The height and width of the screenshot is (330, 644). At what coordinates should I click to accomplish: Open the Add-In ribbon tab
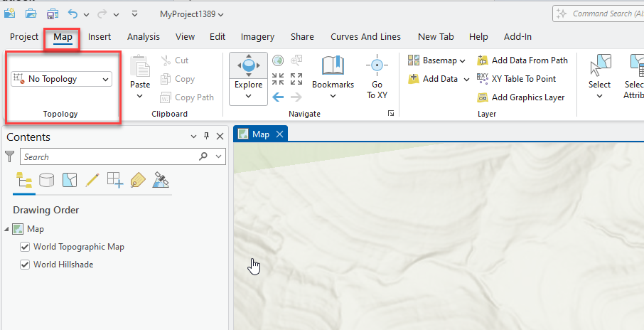point(517,36)
